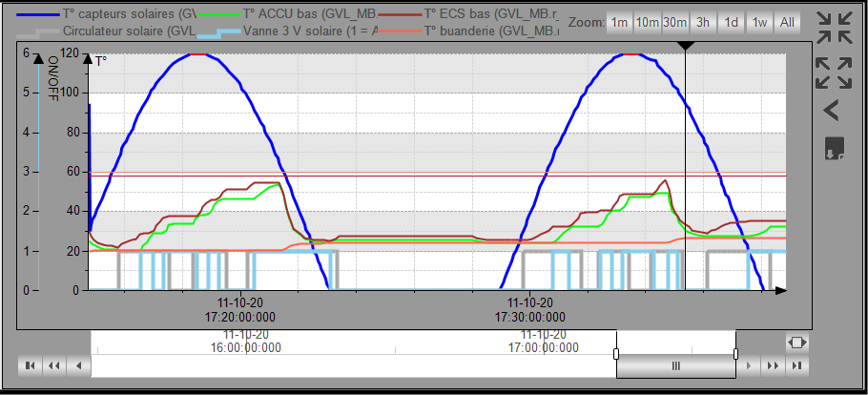Click the left chevron back icon

(832, 111)
